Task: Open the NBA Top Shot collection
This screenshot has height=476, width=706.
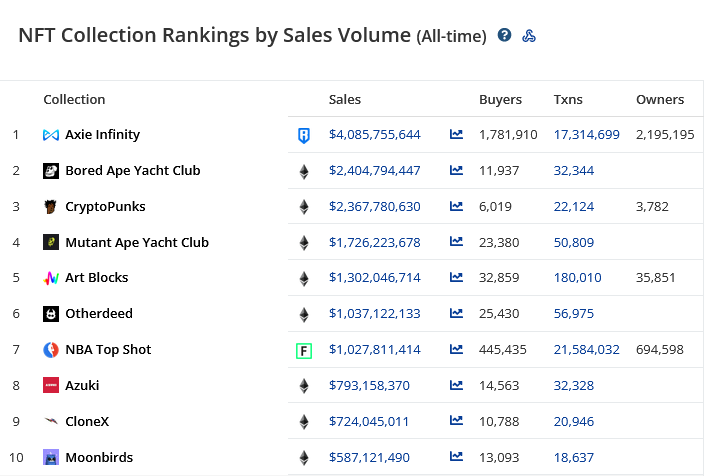Action: pyautogui.click(x=108, y=350)
